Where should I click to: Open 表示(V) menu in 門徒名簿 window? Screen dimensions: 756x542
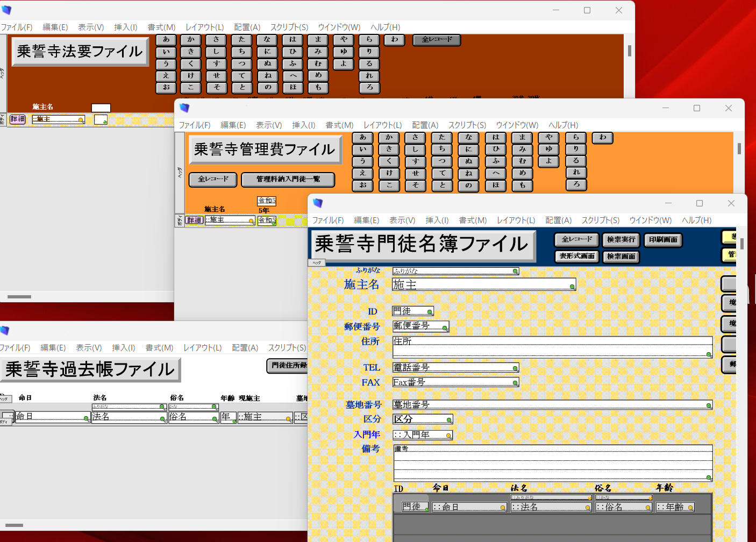pos(402,220)
